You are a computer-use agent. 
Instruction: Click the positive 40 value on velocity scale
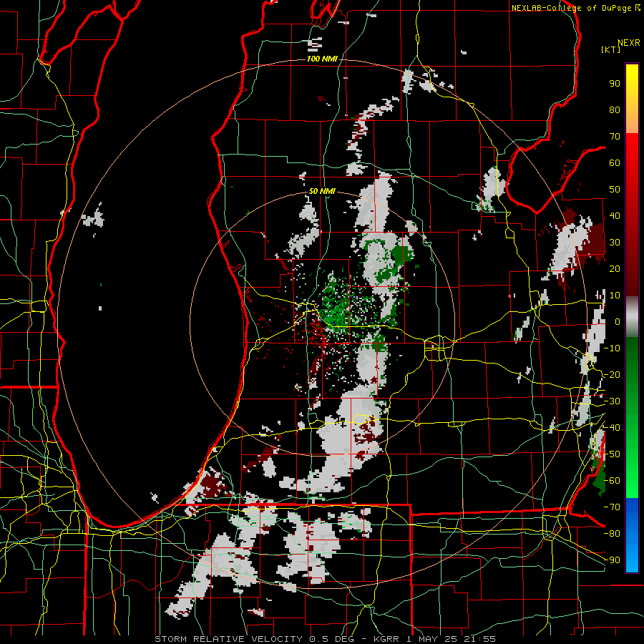615,216
